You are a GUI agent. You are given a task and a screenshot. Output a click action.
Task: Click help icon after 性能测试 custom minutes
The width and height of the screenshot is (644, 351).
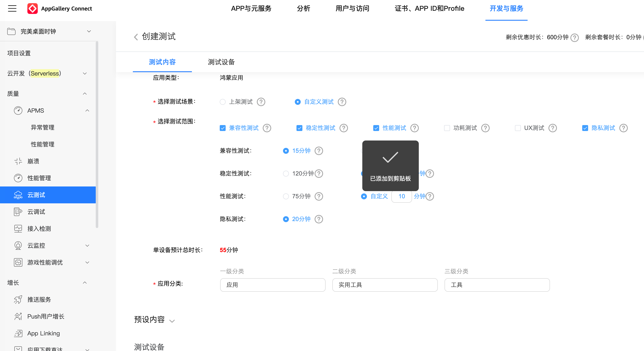(430, 196)
